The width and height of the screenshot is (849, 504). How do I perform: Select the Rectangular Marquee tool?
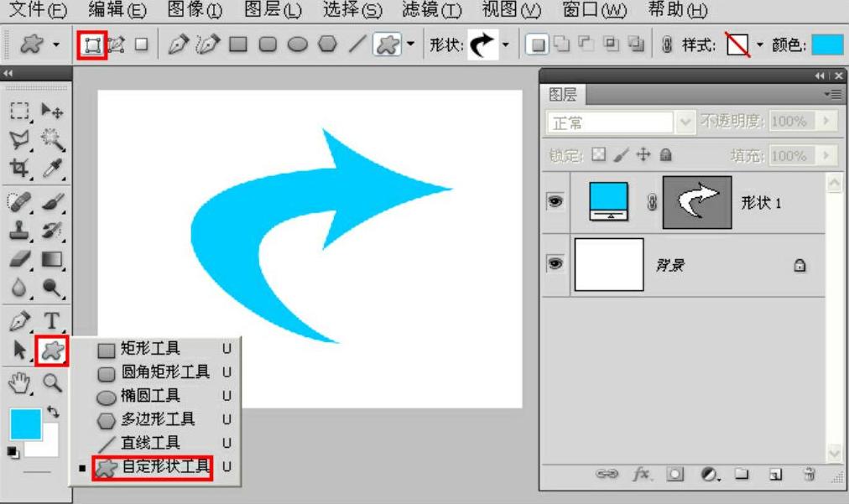point(19,111)
